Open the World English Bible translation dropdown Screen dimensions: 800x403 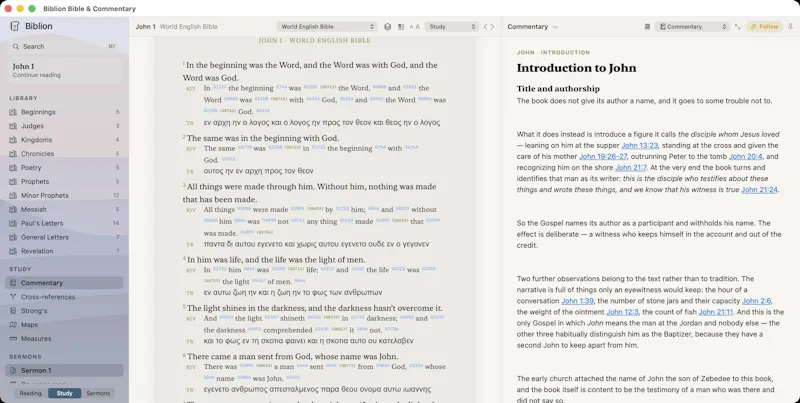coord(327,27)
